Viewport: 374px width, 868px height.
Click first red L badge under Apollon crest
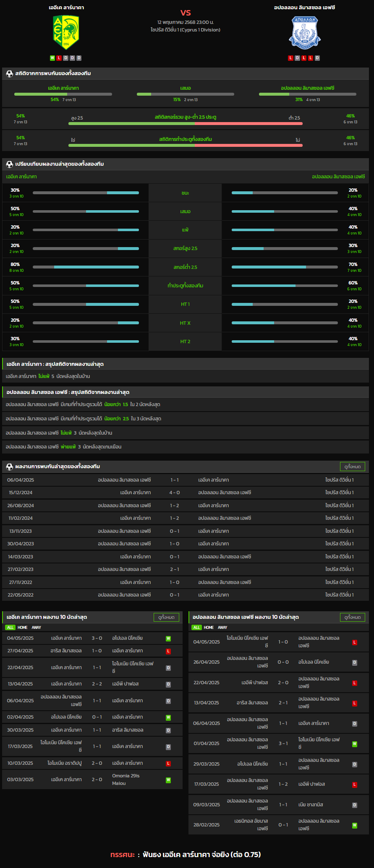[x=290, y=58]
